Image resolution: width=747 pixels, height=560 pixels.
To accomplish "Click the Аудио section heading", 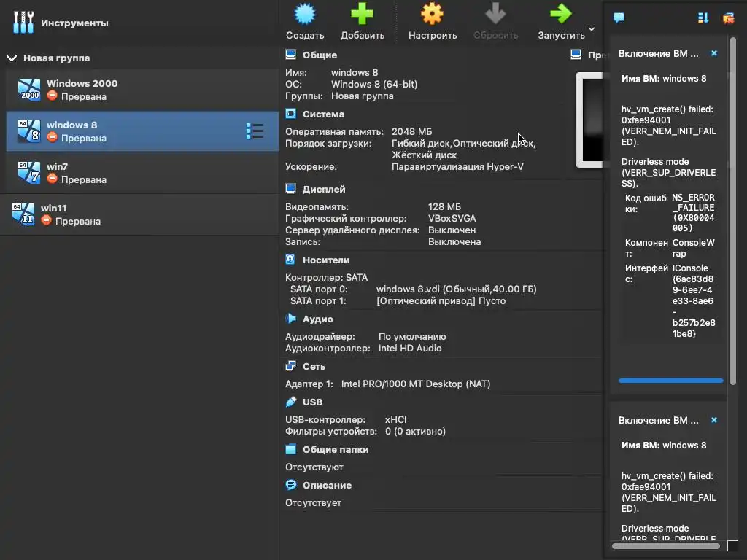I will coord(318,319).
